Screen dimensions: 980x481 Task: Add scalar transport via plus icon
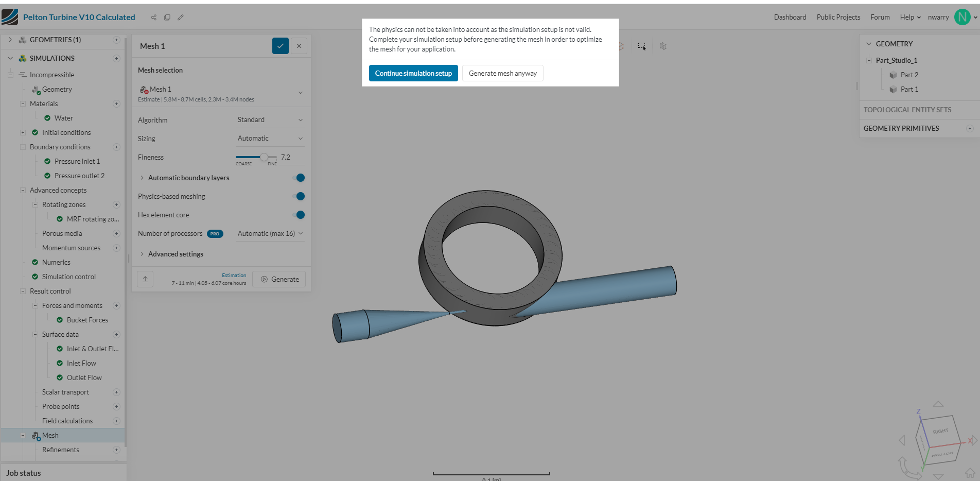[116, 392]
